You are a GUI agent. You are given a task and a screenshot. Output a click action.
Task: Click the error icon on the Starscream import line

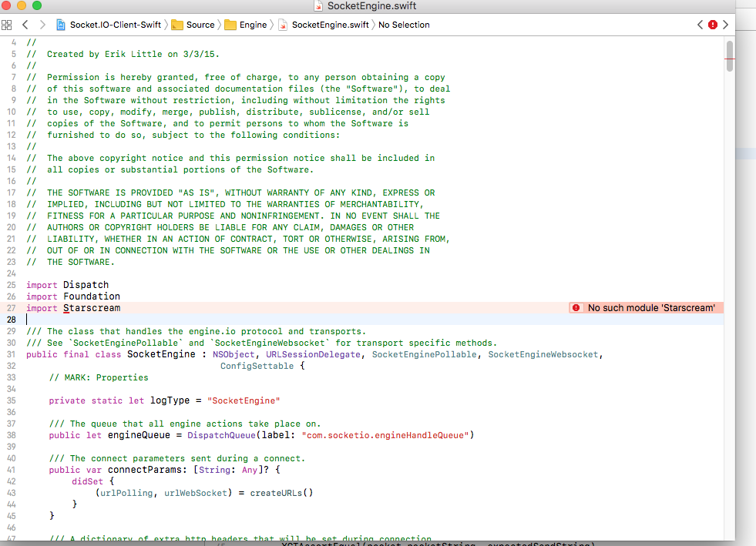[576, 307]
